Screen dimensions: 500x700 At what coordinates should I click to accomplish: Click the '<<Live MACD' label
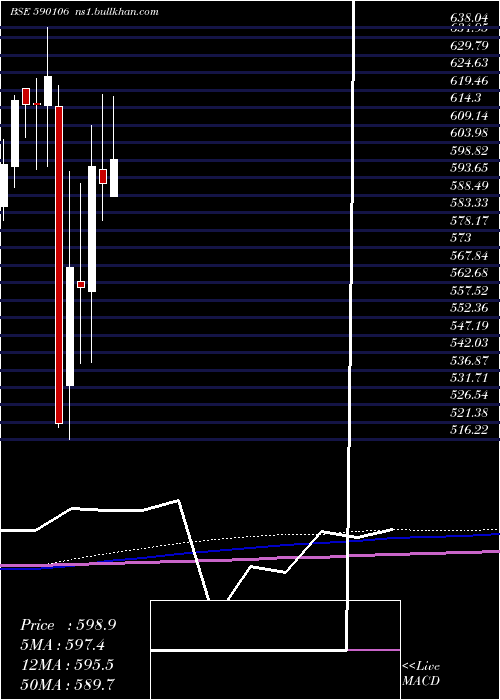421,673
